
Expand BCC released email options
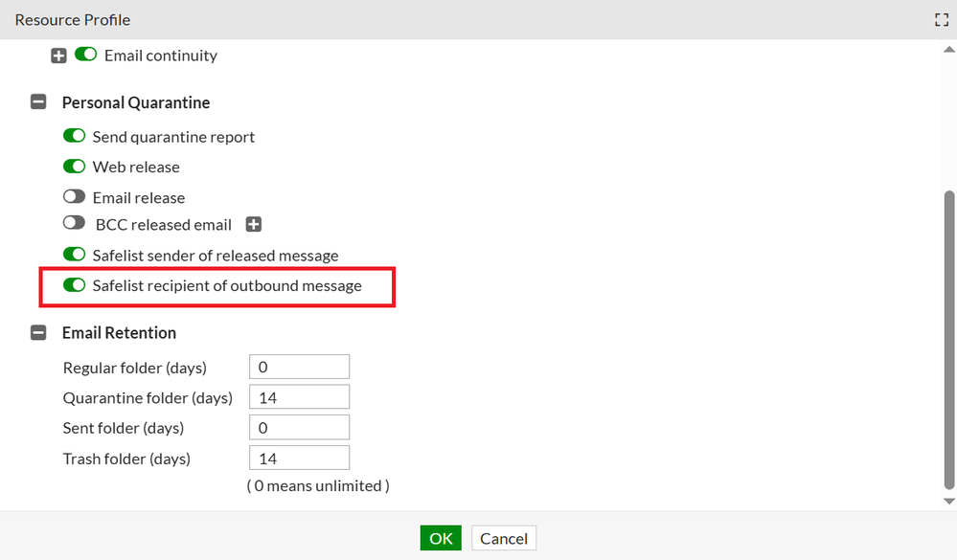(253, 225)
